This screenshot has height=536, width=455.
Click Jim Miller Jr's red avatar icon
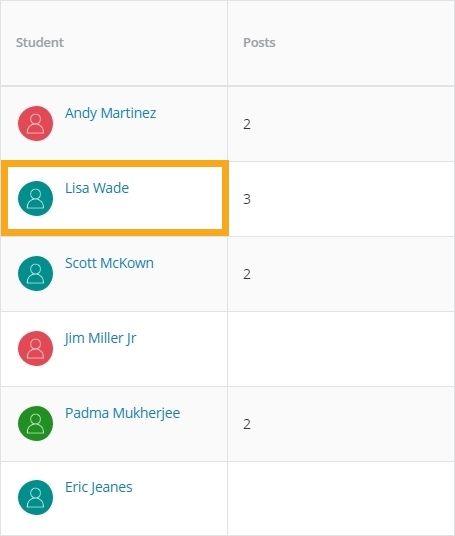[36, 348]
